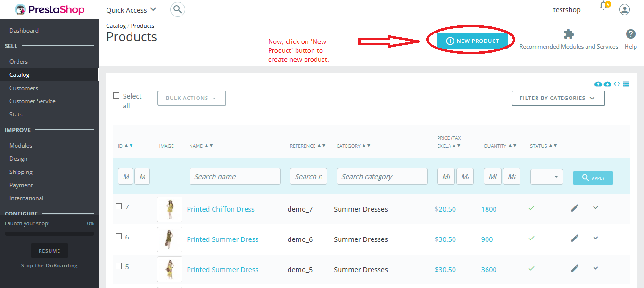Edit Printed Chiffon Dress with pencil icon
This screenshot has width=644, height=288.
(x=575, y=208)
